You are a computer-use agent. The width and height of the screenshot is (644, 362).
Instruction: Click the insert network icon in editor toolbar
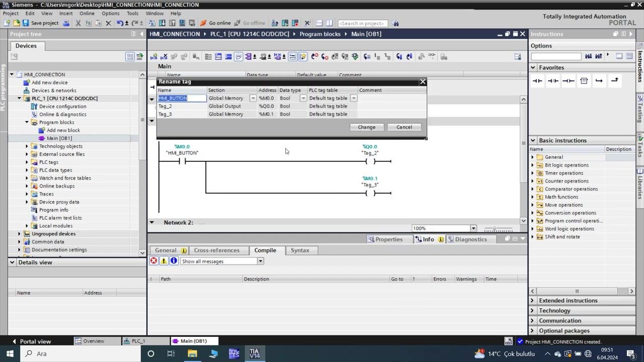(x=153, y=56)
